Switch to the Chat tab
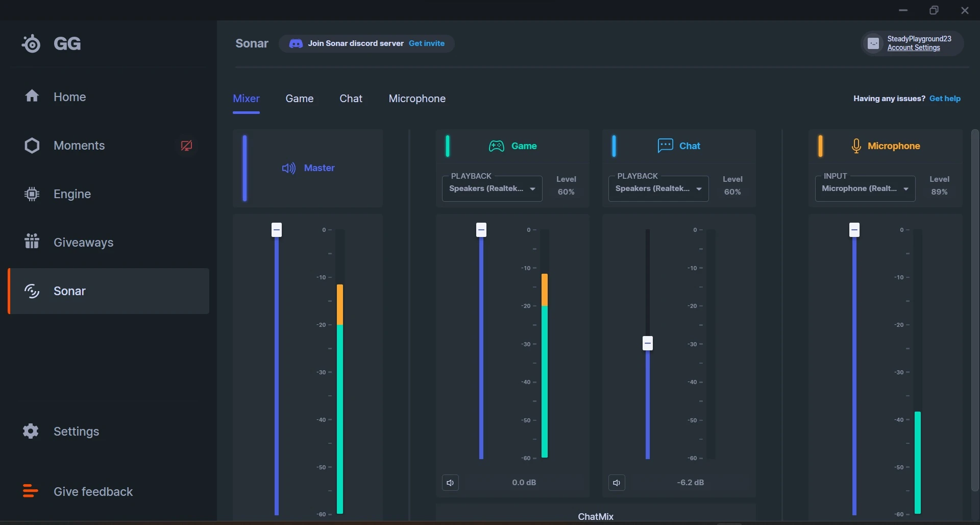The width and height of the screenshot is (980, 525). click(351, 99)
